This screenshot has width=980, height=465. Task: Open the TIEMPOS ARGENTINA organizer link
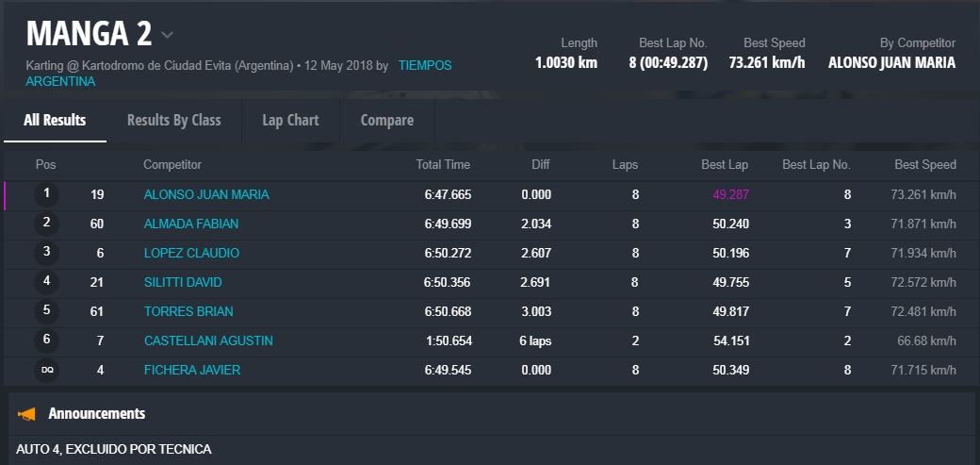point(425,66)
